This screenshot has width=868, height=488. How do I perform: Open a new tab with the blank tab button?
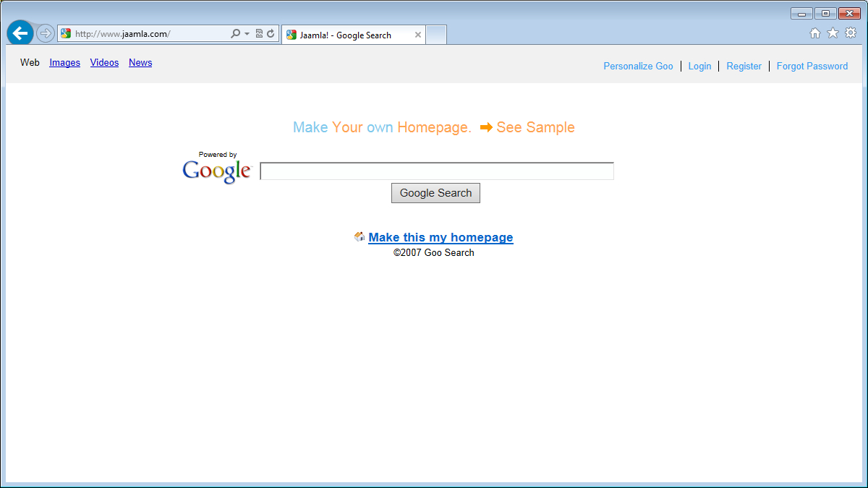436,35
